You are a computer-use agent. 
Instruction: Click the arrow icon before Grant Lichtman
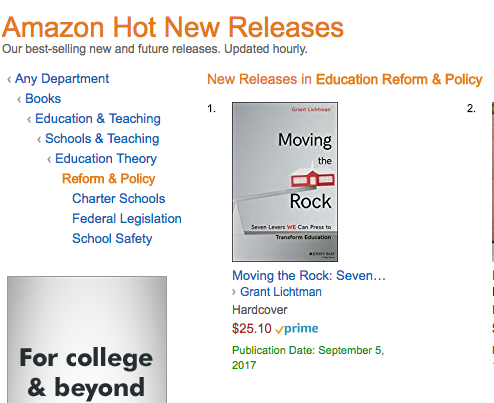tap(234, 292)
